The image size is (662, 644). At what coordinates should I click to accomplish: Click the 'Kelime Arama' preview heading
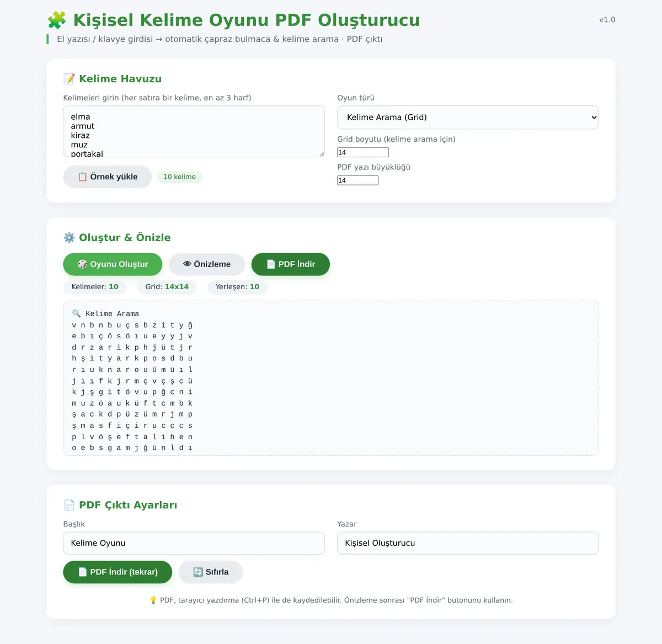point(113,314)
